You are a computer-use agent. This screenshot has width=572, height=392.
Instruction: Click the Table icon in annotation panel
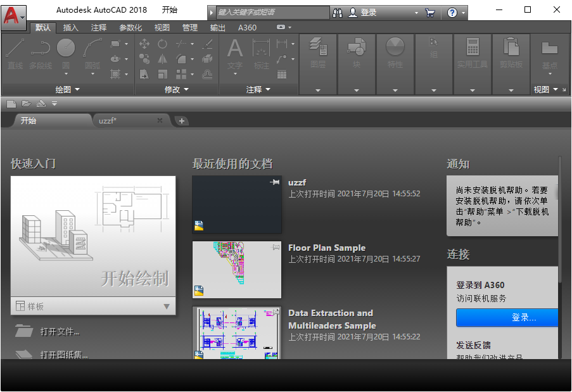[x=282, y=74]
